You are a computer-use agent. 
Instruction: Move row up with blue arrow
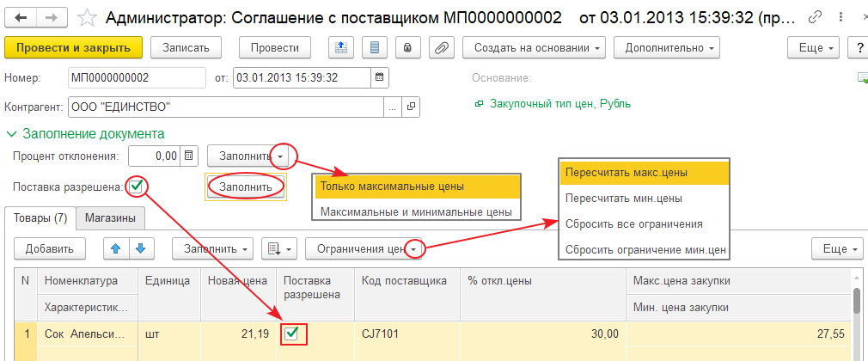click(115, 248)
